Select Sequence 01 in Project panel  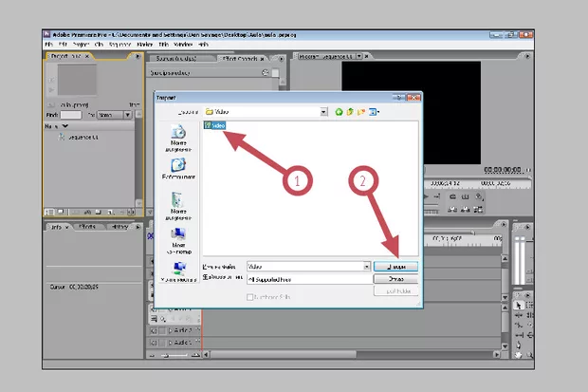coord(80,137)
